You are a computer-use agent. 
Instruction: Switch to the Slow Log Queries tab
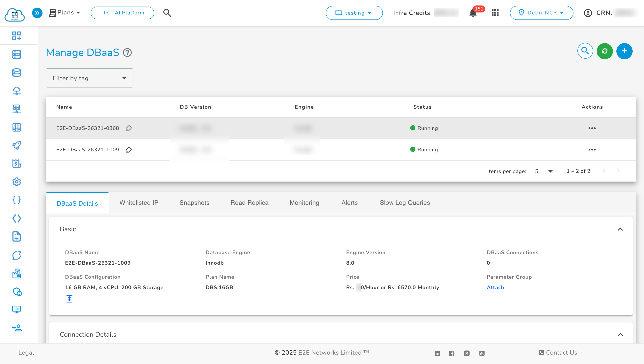404,203
